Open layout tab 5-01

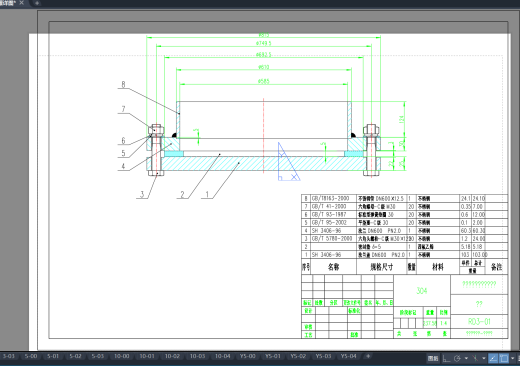click(53, 356)
